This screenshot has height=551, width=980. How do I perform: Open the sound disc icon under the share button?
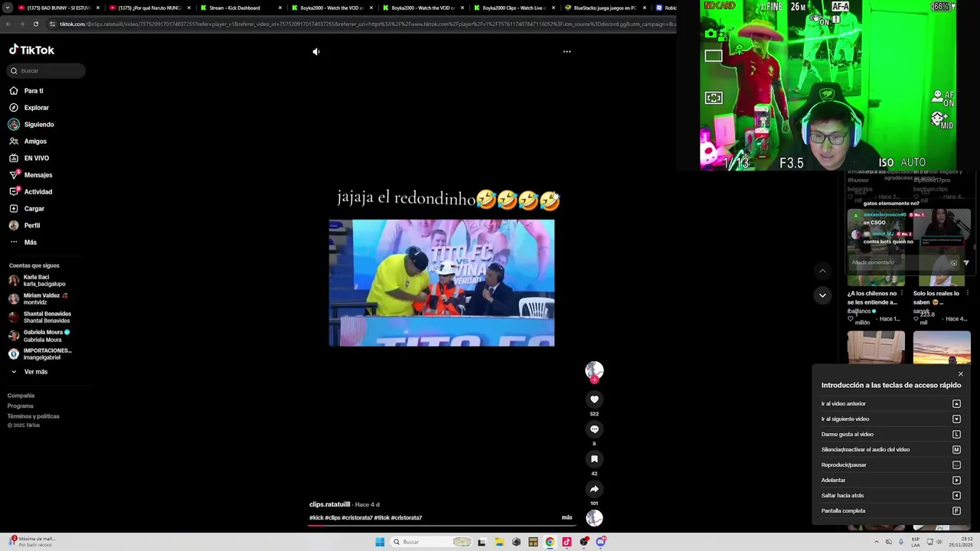click(594, 518)
